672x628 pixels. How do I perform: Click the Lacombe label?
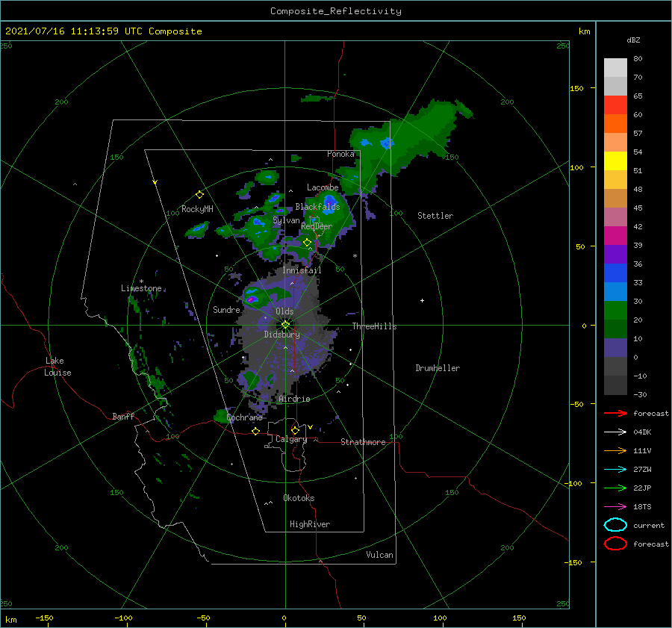323,187
